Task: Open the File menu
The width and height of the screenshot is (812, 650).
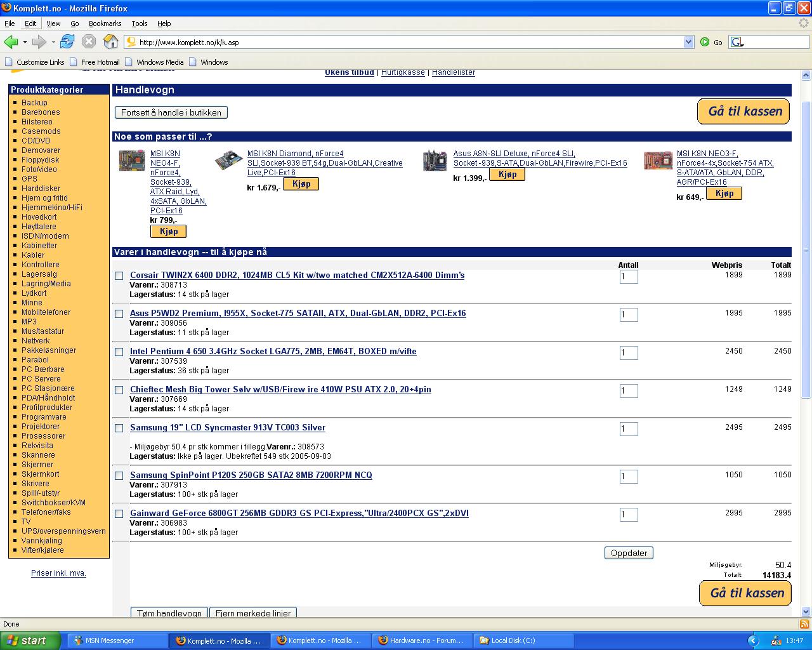Action: pyautogui.click(x=10, y=23)
